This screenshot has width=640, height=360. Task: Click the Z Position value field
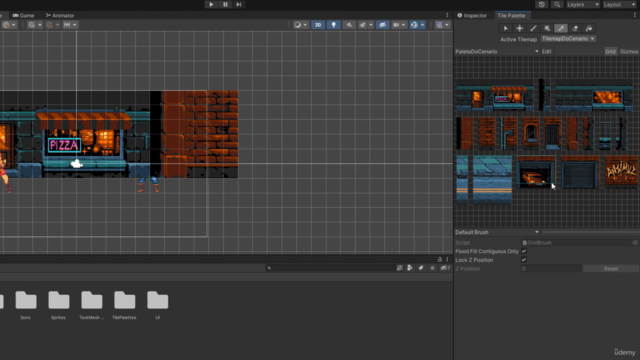(551, 269)
